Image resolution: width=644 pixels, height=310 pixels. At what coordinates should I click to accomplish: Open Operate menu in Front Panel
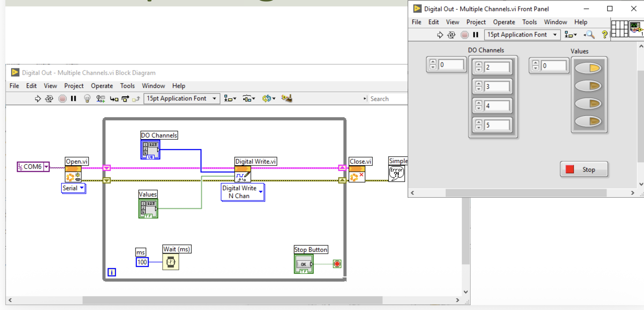click(x=504, y=22)
